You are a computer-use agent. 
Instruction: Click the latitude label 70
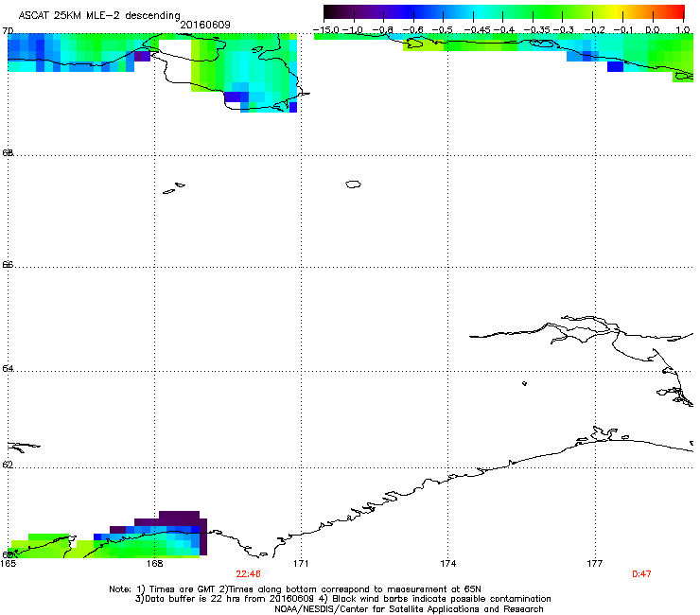8,30
